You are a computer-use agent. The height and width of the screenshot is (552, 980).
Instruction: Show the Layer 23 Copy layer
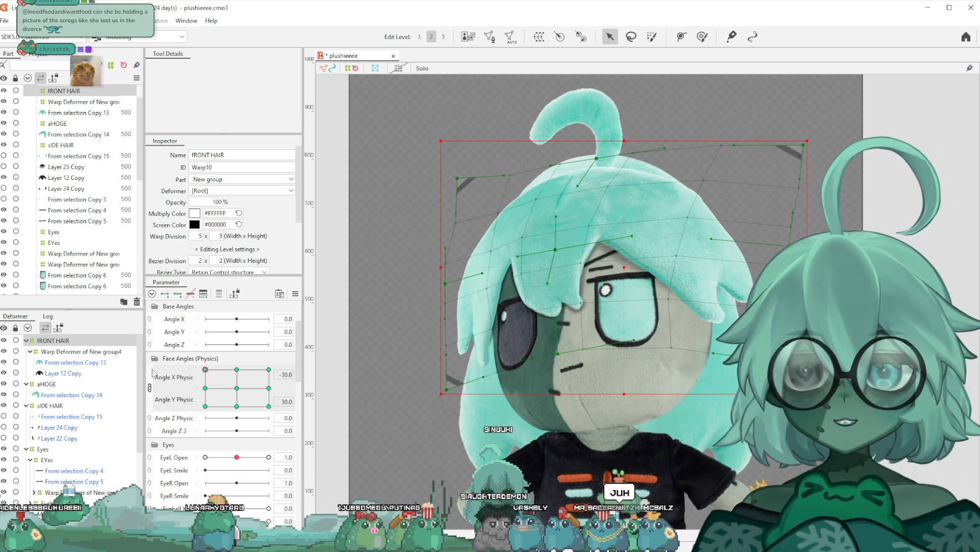click(4, 167)
